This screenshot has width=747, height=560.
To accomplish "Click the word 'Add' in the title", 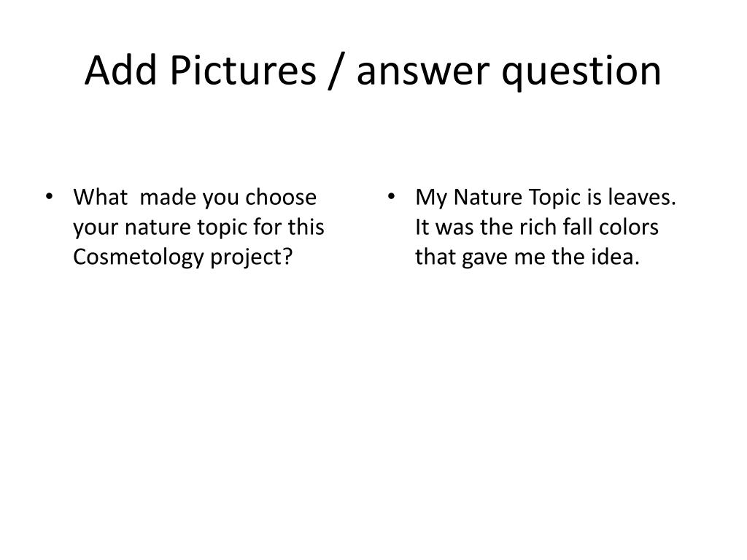I will click(121, 71).
